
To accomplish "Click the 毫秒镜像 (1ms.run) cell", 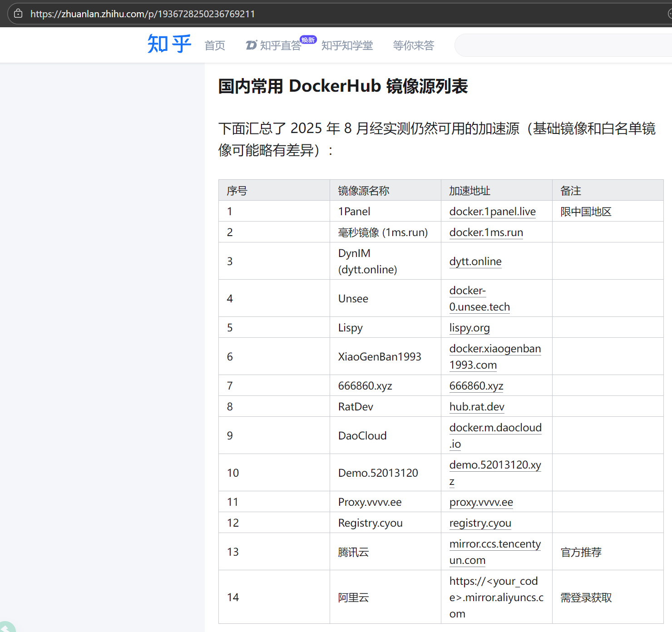I will click(385, 232).
